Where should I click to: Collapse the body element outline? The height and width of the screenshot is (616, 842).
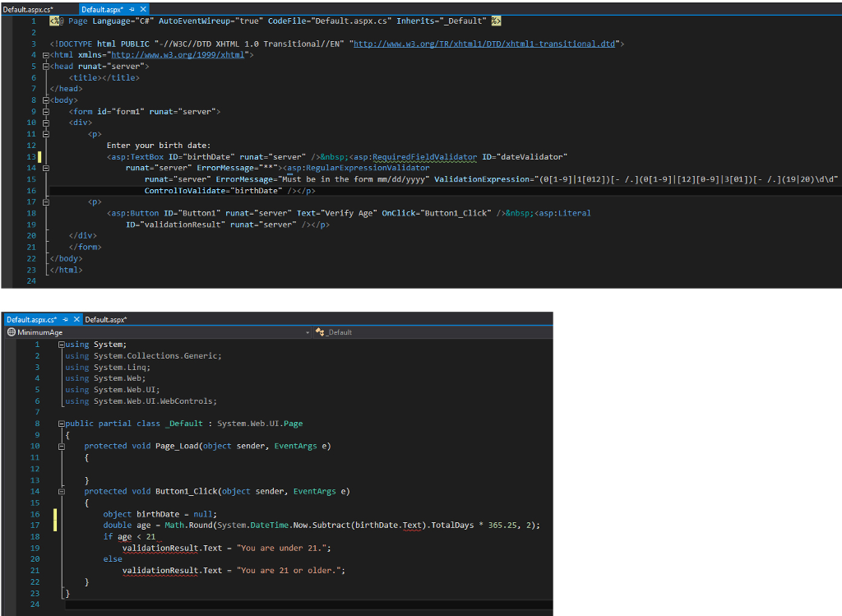44,100
